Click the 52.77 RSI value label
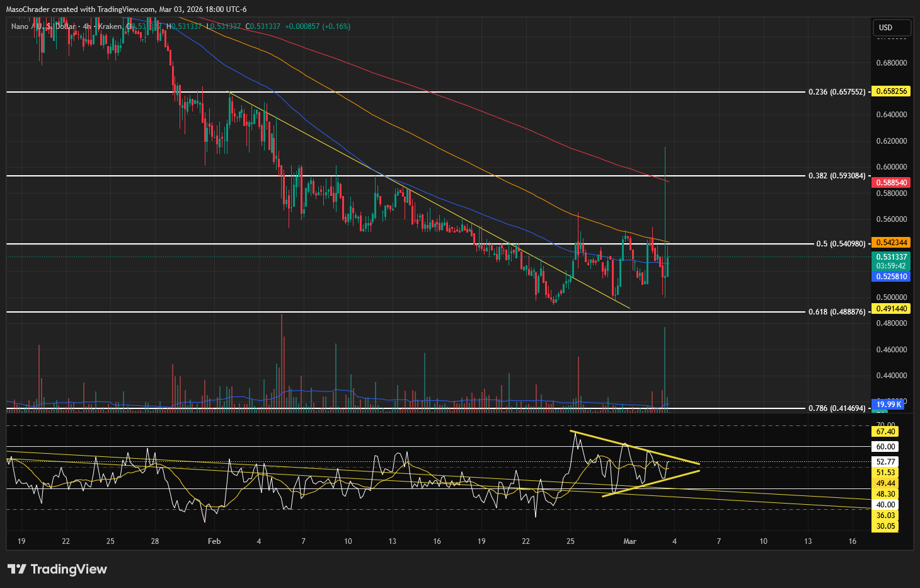 point(885,462)
